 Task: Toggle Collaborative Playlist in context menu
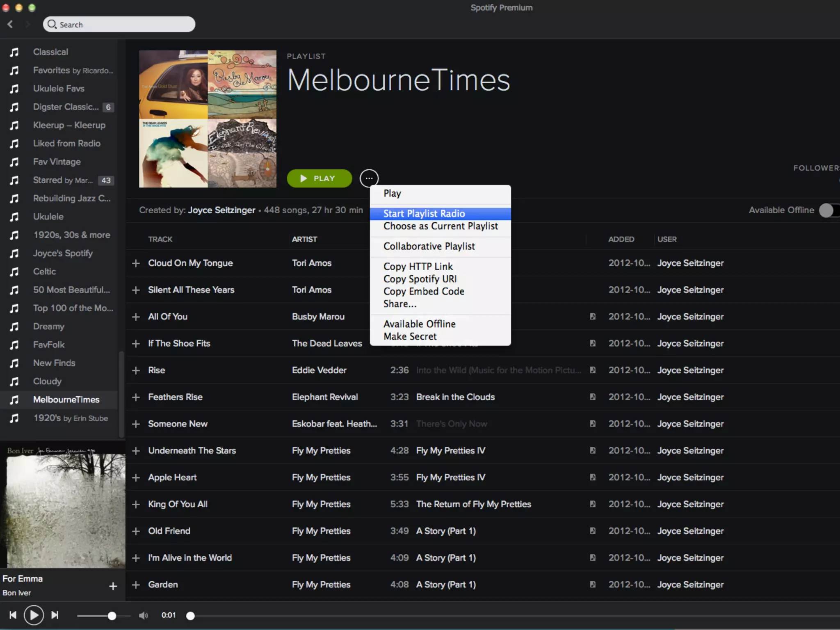(x=429, y=246)
